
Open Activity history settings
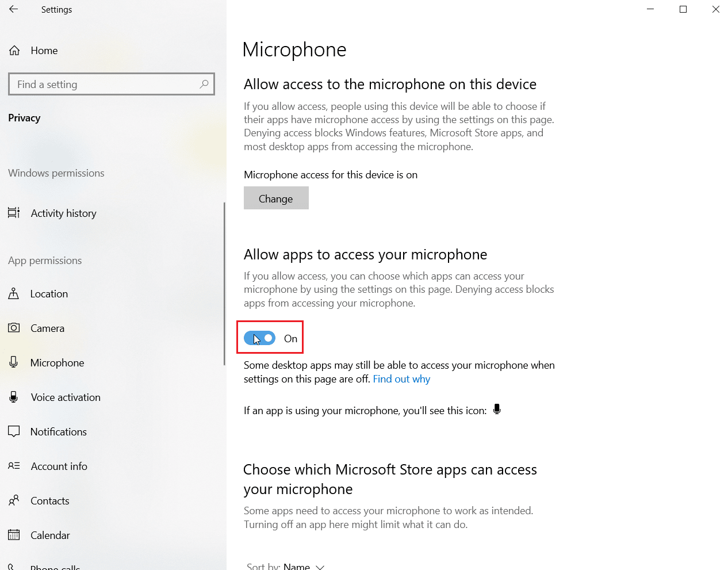pyautogui.click(x=63, y=213)
